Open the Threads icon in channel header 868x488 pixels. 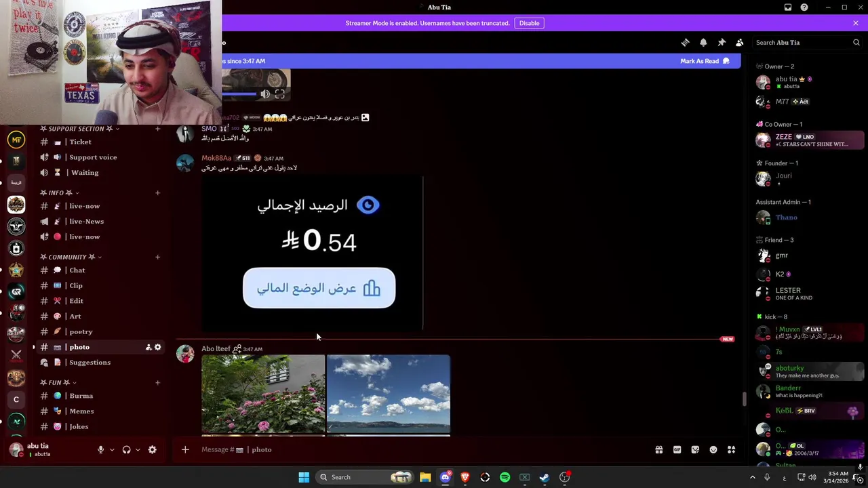pos(685,42)
